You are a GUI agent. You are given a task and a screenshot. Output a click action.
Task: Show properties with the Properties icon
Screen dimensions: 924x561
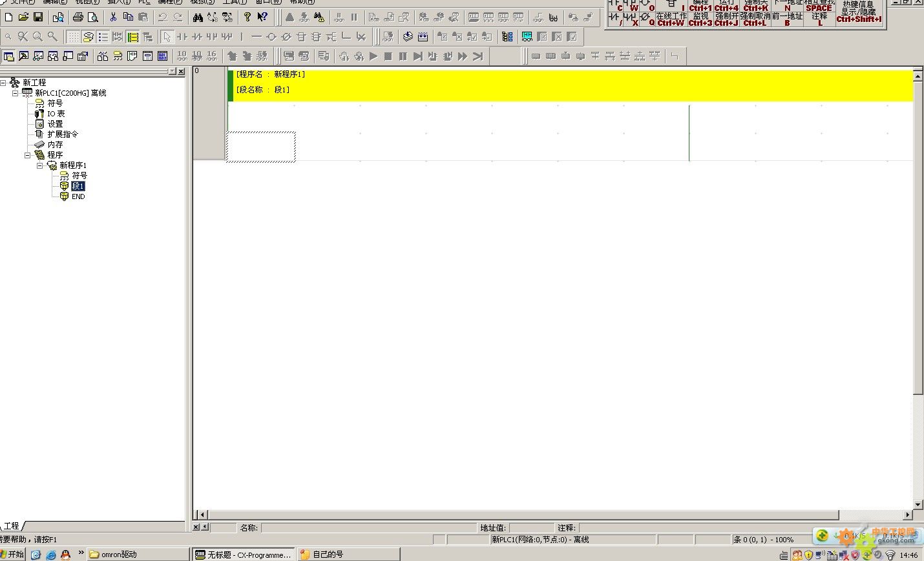coord(83,56)
